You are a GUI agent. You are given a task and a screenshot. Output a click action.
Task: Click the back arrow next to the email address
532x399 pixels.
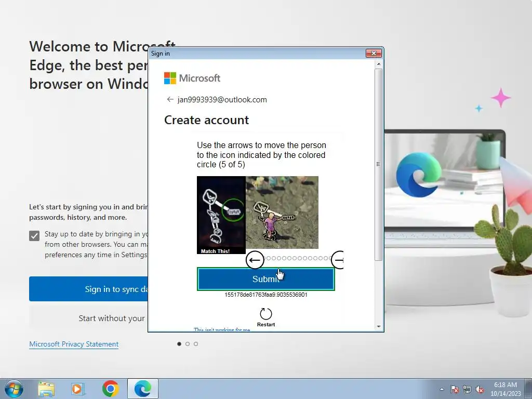point(170,99)
